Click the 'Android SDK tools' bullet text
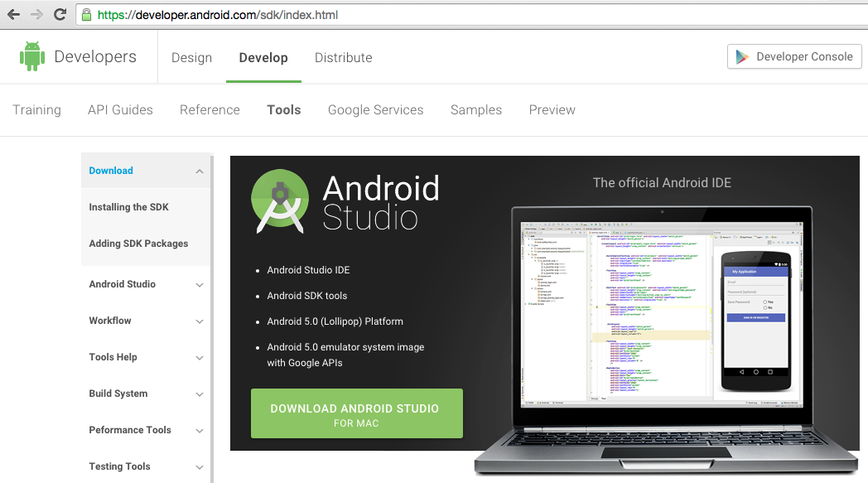This screenshot has height=483, width=868. point(307,296)
